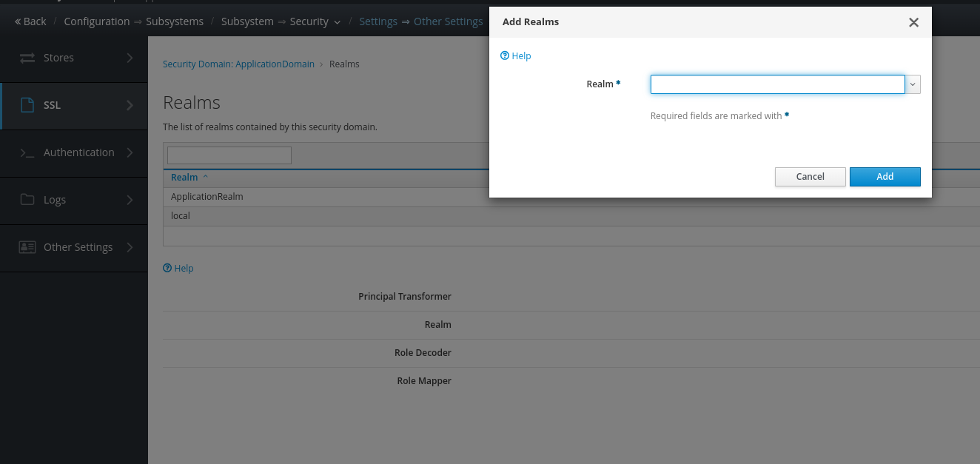980x464 pixels.
Task: Click the help icon below realms table
Action: pos(167,269)
